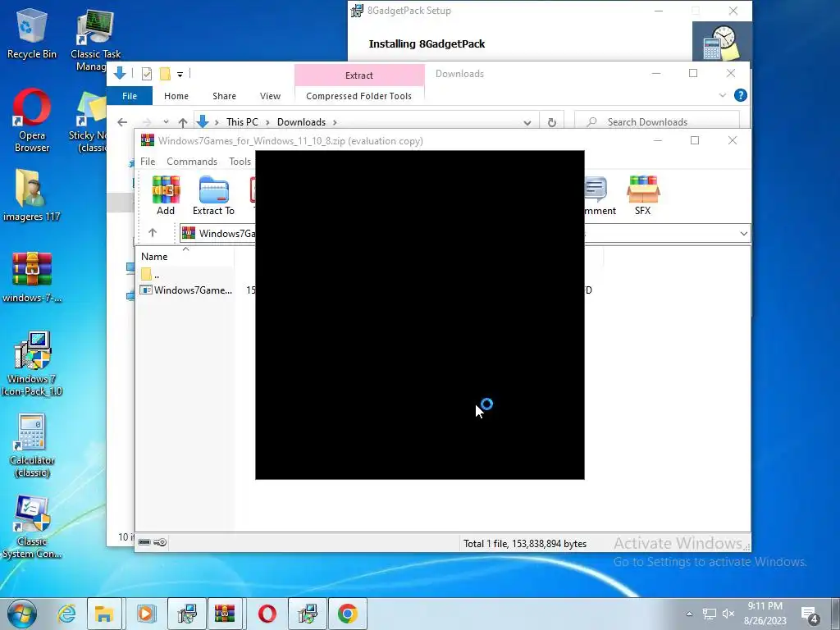
Task: Click the SFX toolbar icon in WinRAR
Action: coord(643,195)
